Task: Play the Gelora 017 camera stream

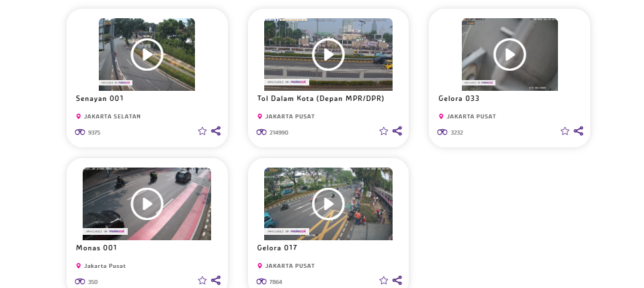Action: click(x=328, y=204)
